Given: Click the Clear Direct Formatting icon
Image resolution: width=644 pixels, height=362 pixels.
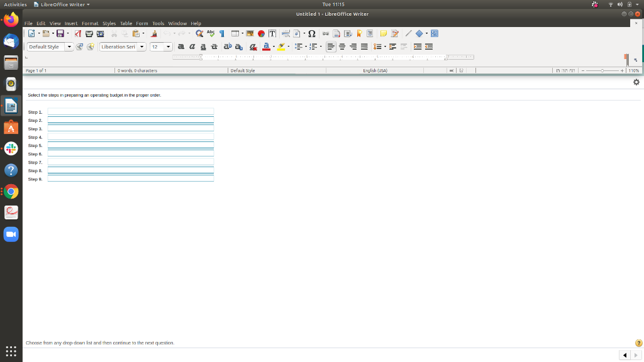Looking at the screenshot, I should 253,47.
